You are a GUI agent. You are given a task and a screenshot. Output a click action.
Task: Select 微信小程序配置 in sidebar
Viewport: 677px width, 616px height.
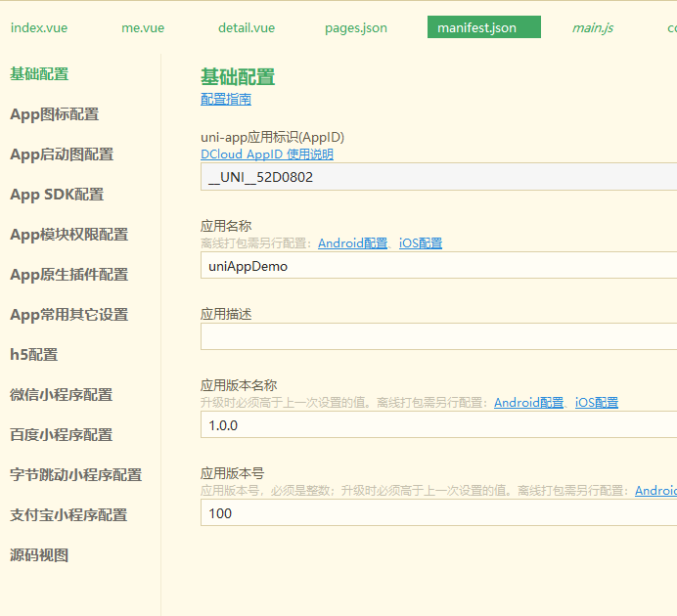[62, 395]
